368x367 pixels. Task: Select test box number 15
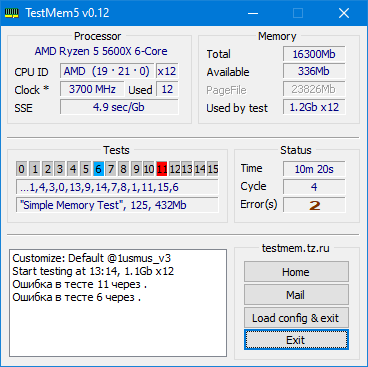click(x=213, y=169)
